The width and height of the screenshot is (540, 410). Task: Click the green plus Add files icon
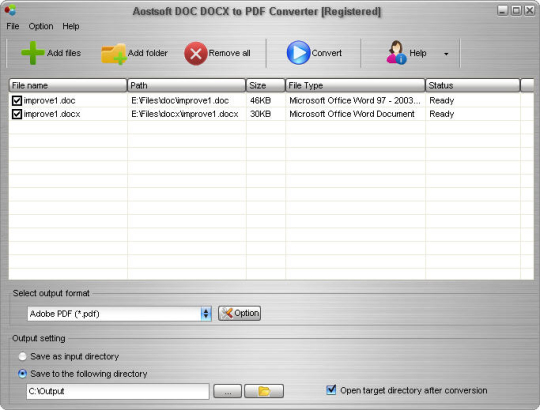pos(33,53)
